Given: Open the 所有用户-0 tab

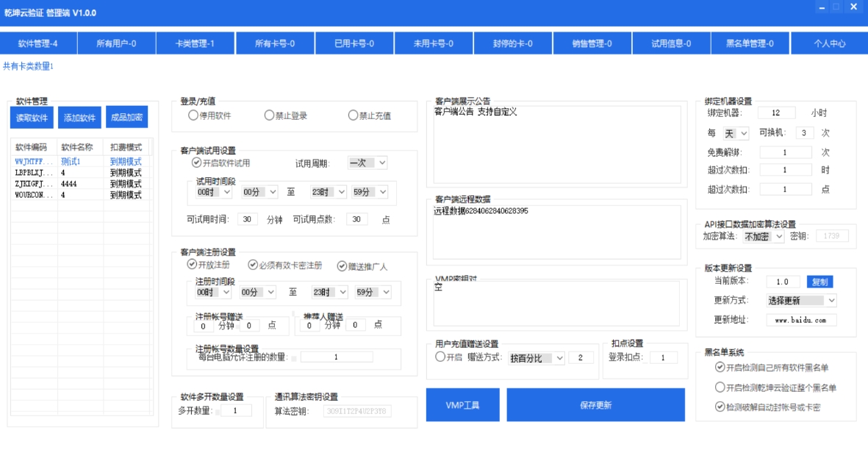Looking at the screenshot, I should click(x=115, y=43).
